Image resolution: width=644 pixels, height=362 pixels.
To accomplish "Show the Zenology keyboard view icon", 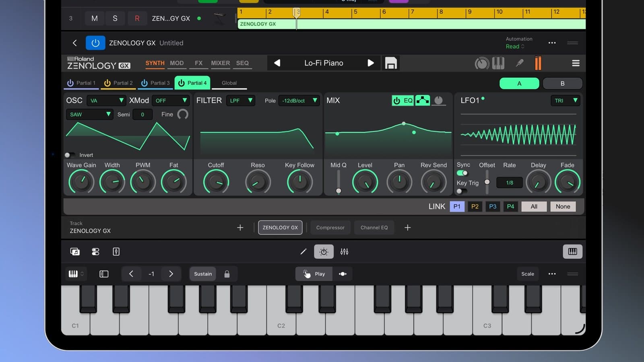I will (x=498, y=63).
